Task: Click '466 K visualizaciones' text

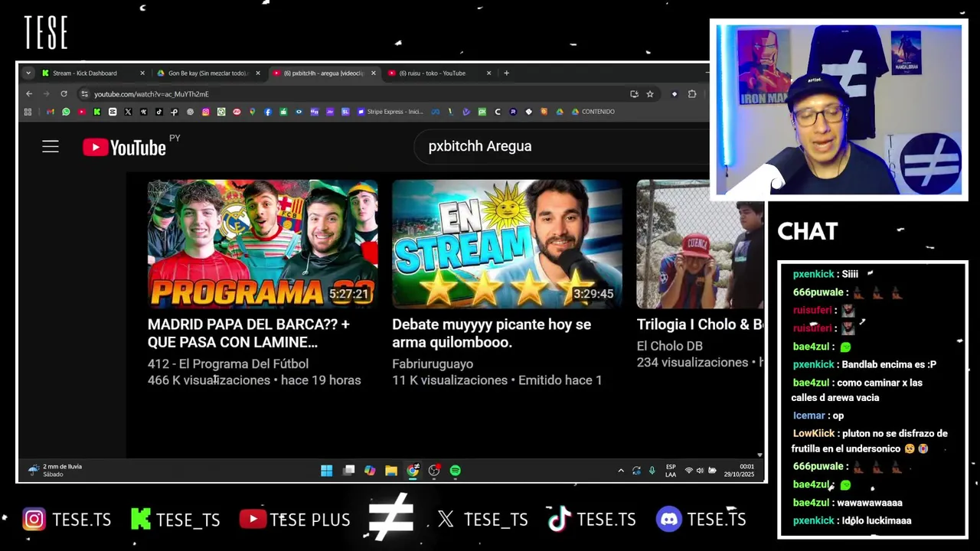Action: (x=209, y=380)
